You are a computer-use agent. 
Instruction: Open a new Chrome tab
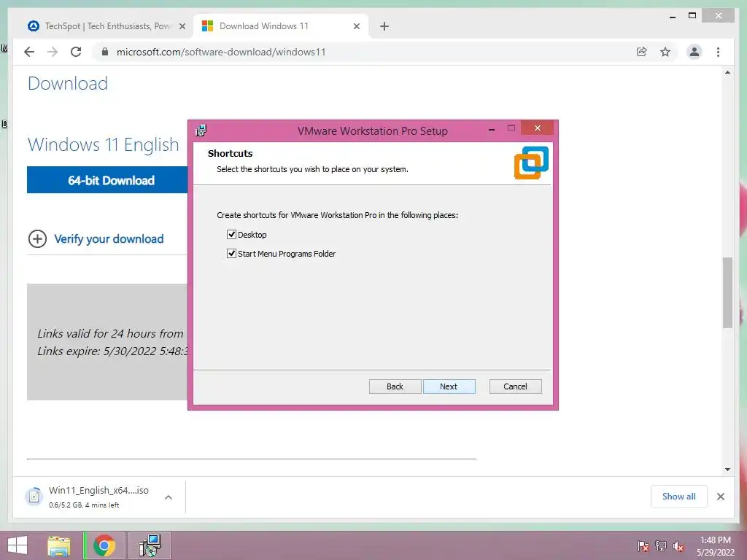tap(384, 26)
